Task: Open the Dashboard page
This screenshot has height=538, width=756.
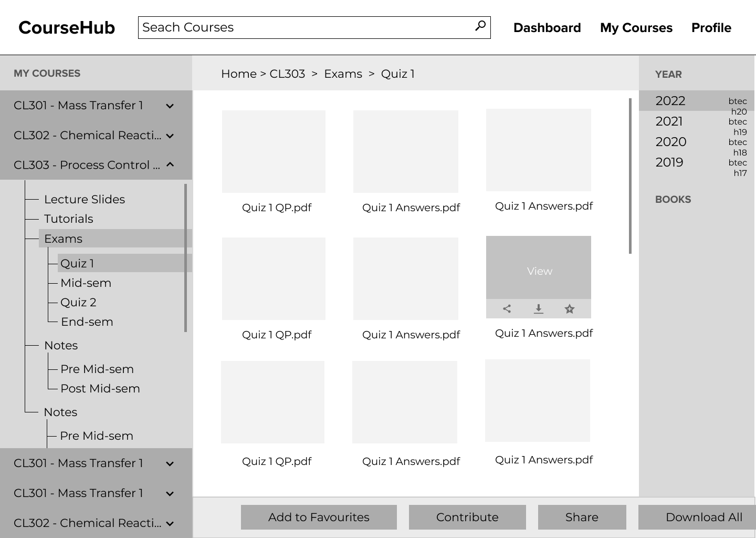Action: click(x=547, y=28)
